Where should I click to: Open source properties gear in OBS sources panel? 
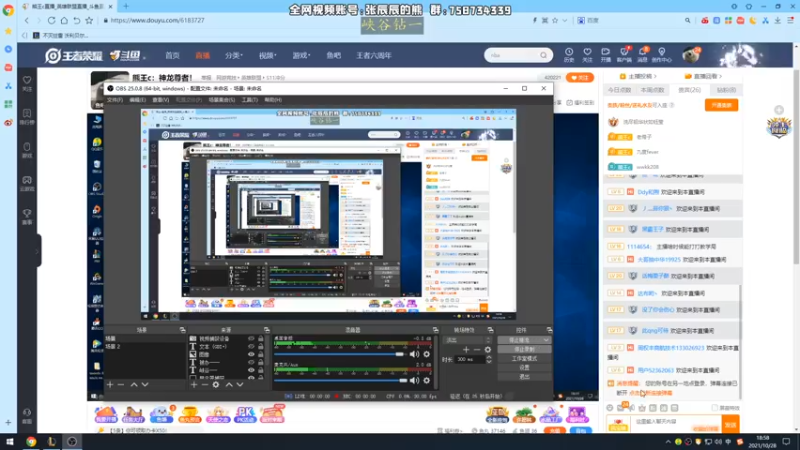216,384
